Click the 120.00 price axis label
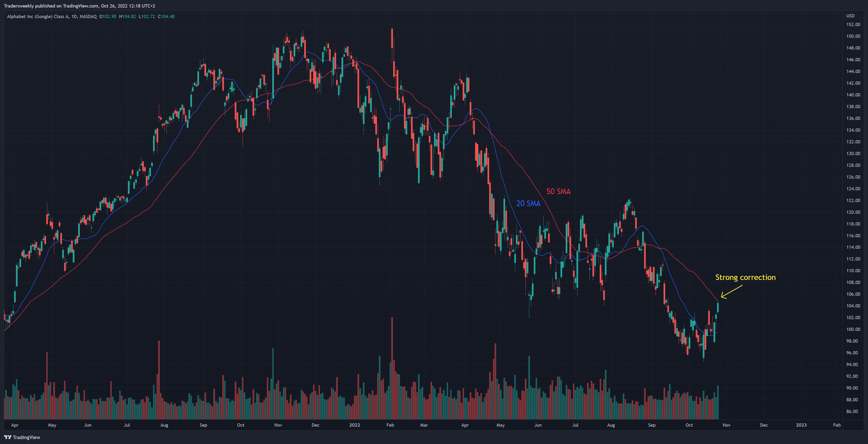868x444 pixels. [853, 212]
